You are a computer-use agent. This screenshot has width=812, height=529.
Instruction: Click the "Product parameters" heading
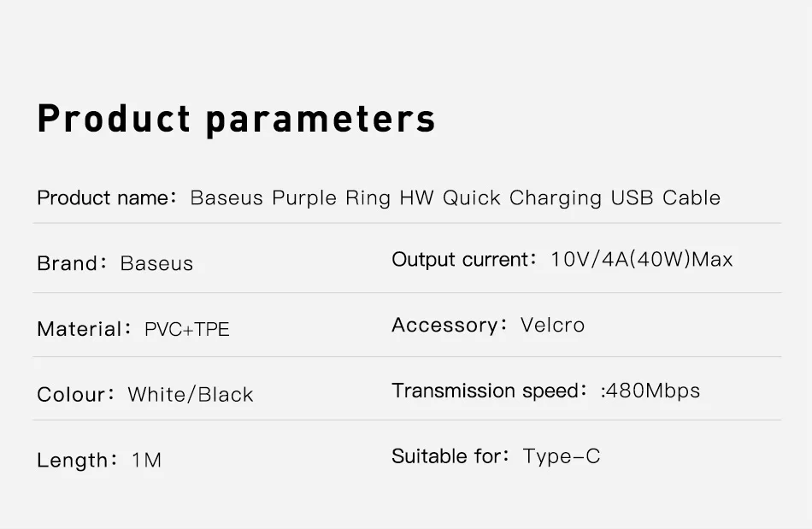(x=236, y=119)
